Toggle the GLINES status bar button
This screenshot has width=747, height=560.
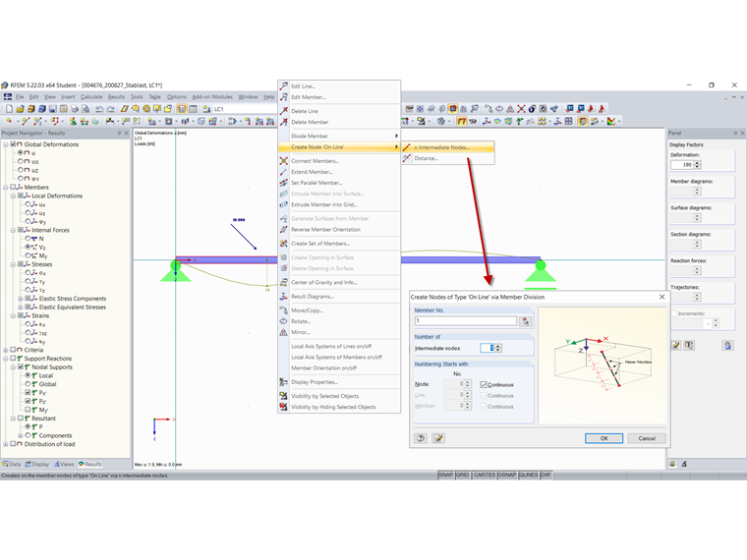tap(529, 475)
